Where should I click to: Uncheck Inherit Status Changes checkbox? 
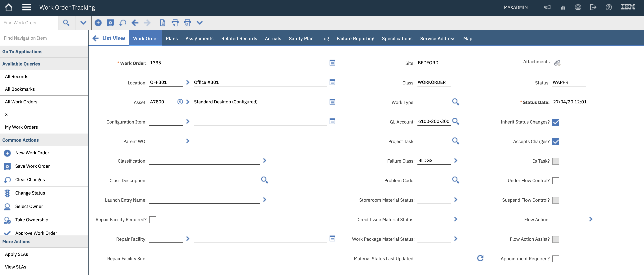point(555,122)
